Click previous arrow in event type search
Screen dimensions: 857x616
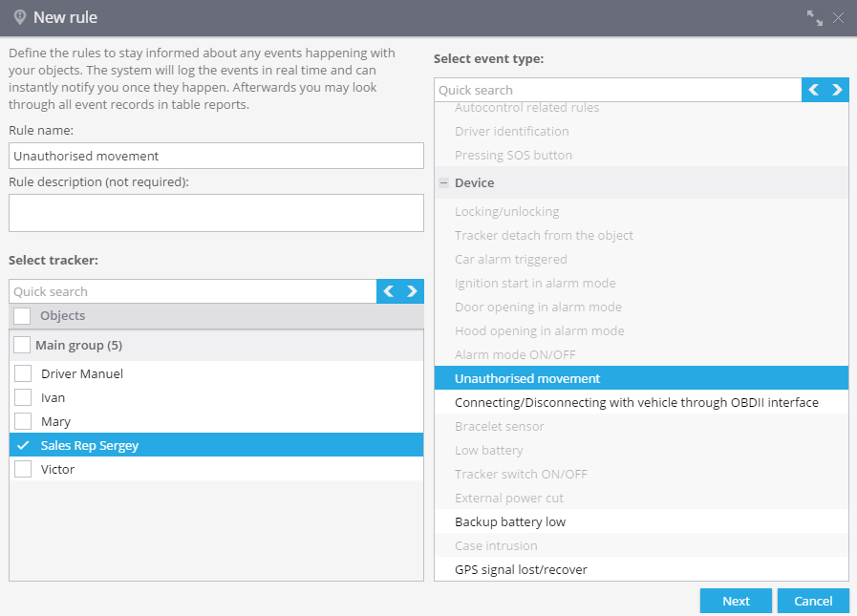click(x=814, y=90)
